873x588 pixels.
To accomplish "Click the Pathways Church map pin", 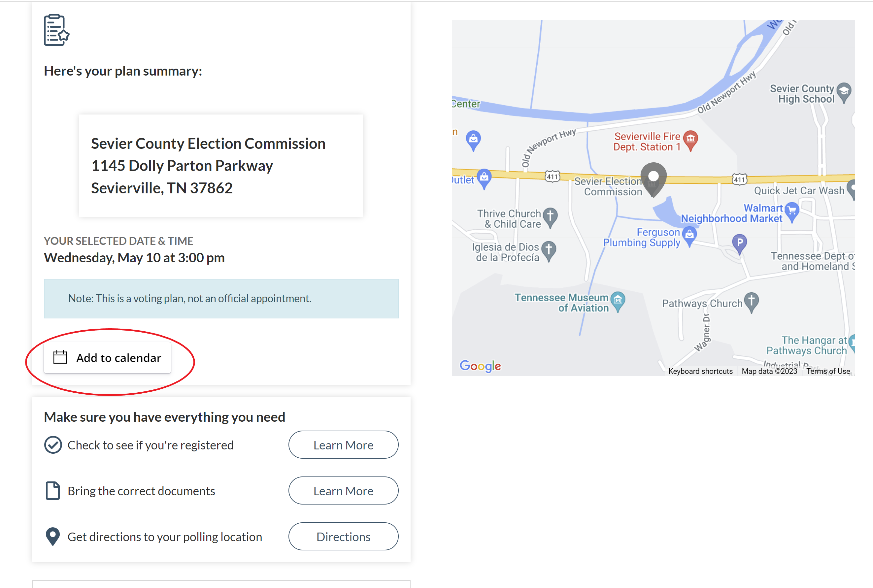I will pyautogui.click(x=751, y=303).
